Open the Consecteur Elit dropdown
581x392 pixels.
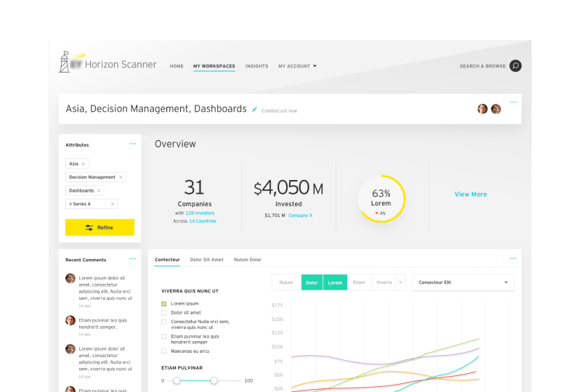(x=463, y=282)
